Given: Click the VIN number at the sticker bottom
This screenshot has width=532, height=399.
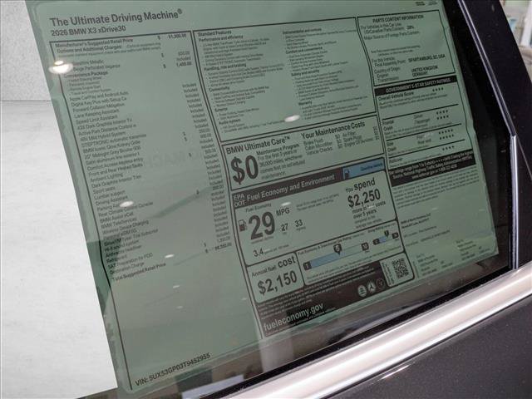Looking at the screenshot, I should coord(173,369).
